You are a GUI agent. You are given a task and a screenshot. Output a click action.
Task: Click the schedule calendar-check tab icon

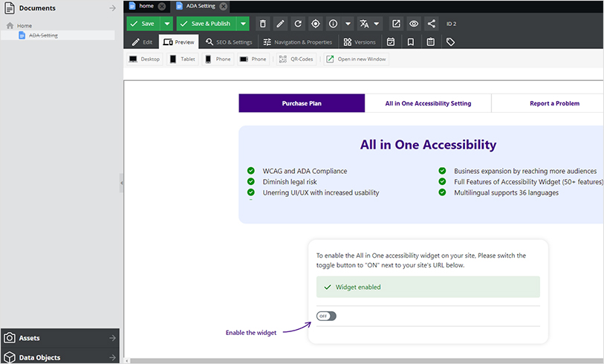click(x=391, y=42)
